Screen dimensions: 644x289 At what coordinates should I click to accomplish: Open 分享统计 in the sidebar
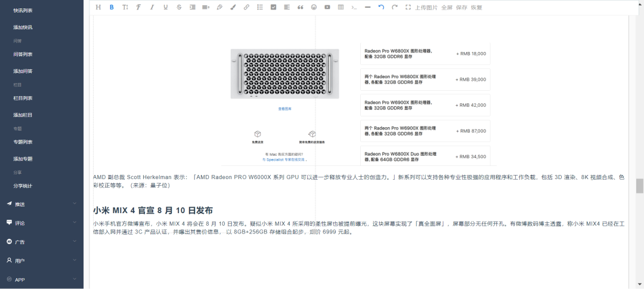(23, 186)
